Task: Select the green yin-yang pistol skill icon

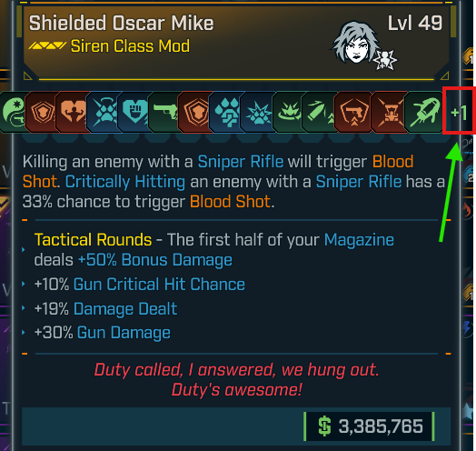Action: pyautogui.click(x=13, y=112)
